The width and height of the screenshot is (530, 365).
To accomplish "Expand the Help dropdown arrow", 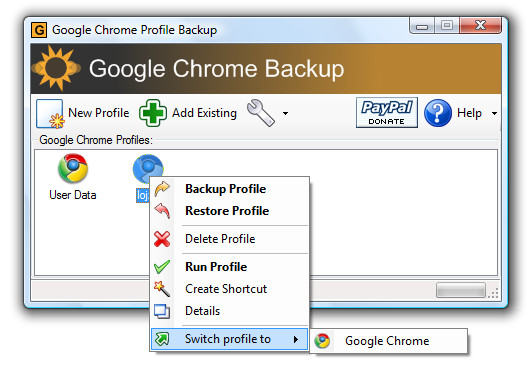I will 494,113.
